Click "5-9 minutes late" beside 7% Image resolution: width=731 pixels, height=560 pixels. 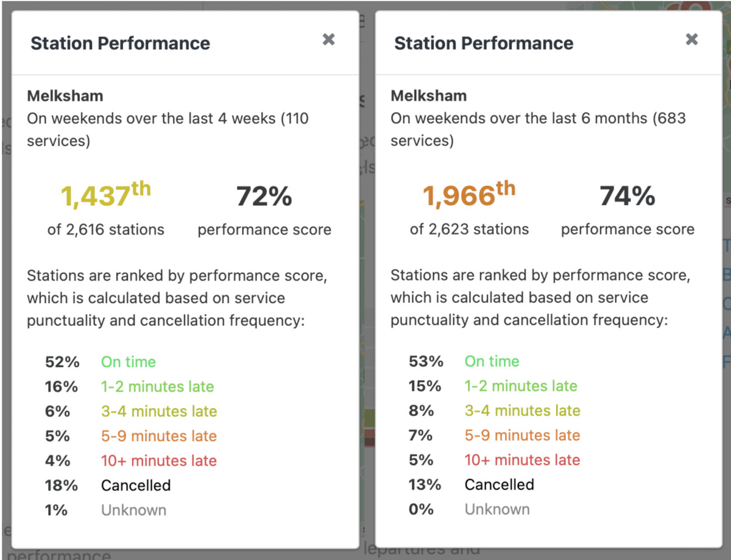pos(522,435)
